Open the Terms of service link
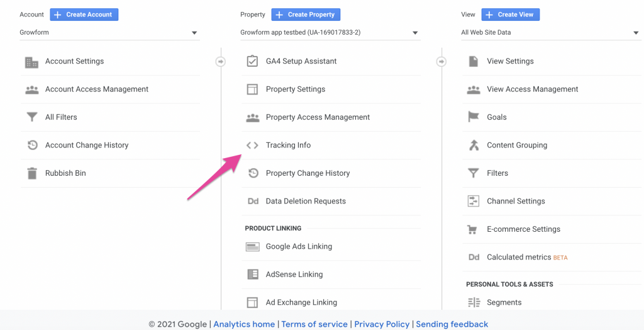The image size is (644, 330). [x=314, y=324]
